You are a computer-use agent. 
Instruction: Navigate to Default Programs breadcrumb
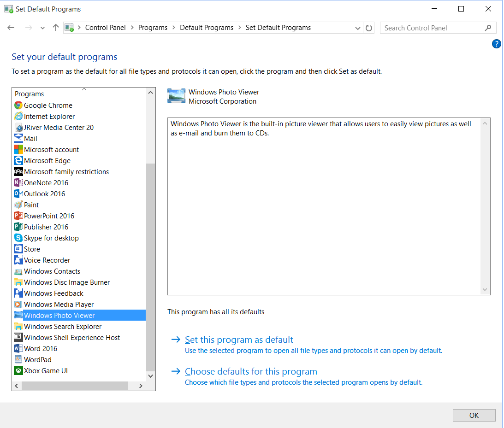(207, 28)
